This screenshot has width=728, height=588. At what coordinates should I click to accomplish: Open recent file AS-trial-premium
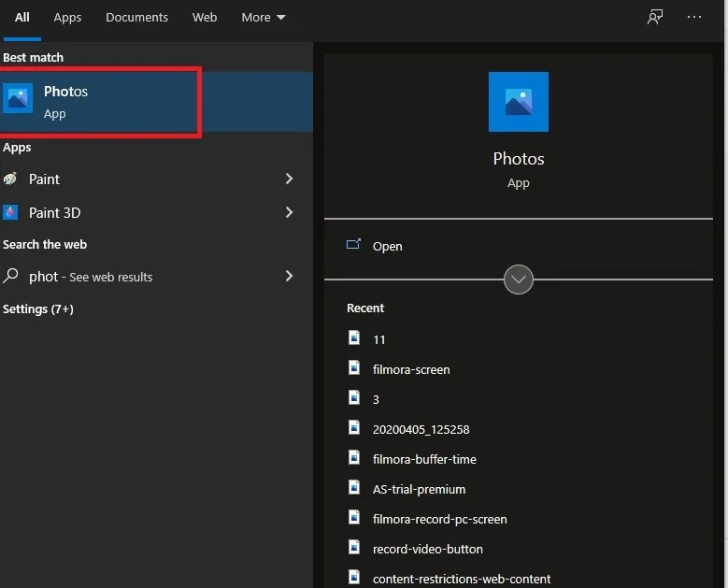[419, 489]
